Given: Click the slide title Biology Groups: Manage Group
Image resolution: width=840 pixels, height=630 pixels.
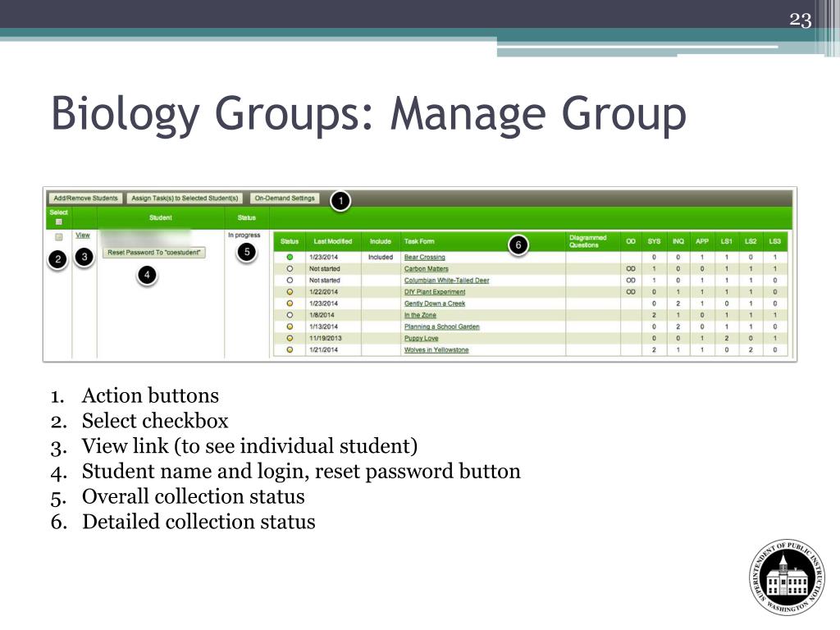Looking at the screenshot, I should point(368,114).
